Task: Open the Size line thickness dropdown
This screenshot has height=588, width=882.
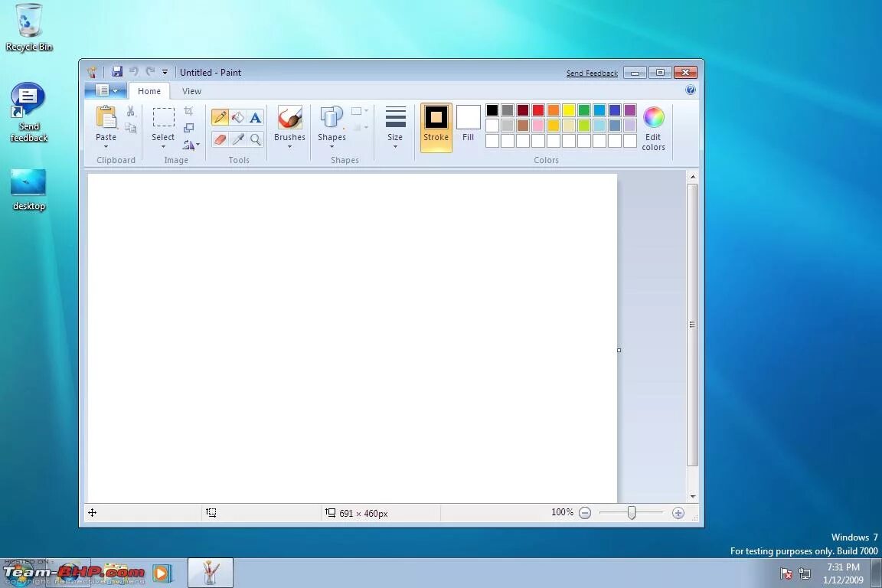Action: [x=395, y=127]
